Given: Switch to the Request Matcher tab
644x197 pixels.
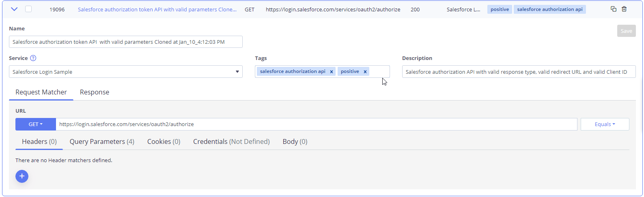Looking at the screenshot, I should [x=41, y=92].
